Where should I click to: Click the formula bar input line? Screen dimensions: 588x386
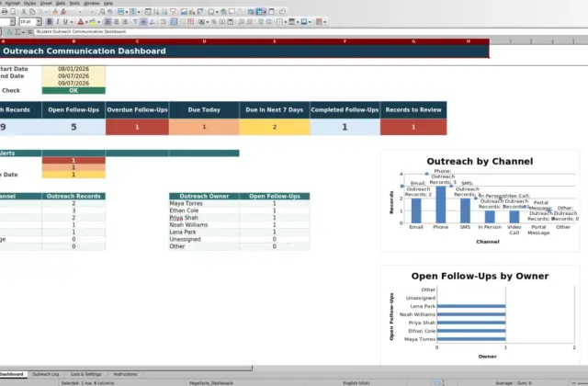click(x=311, y=32)
